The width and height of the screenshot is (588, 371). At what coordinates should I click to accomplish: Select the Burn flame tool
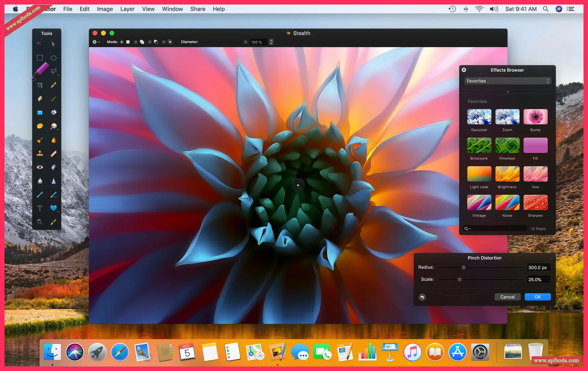click(54, 140)
